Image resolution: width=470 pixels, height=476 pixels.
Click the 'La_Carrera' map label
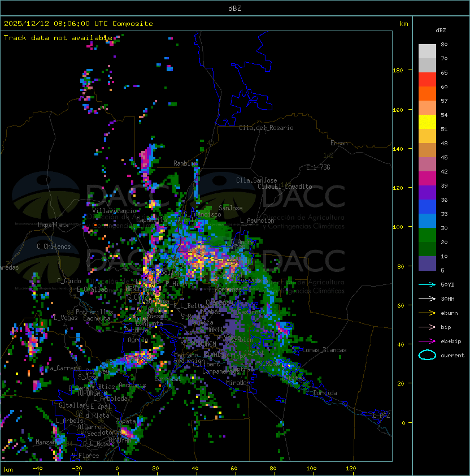click(64, 368)
